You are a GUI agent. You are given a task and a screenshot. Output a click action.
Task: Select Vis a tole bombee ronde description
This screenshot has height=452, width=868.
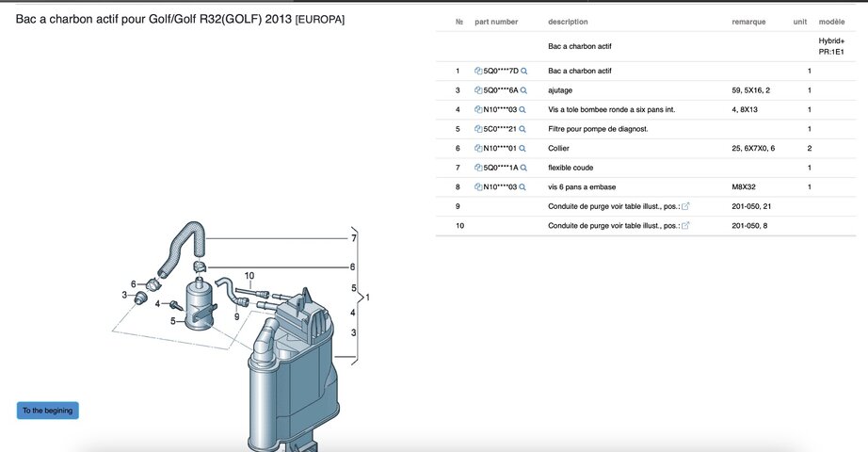(x=612, y=109)
